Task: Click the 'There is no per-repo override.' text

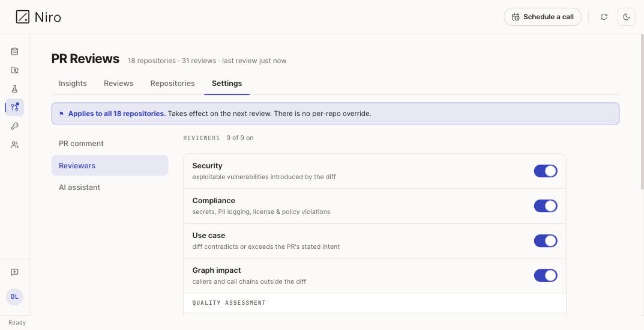Action: [x=322, y=114]
